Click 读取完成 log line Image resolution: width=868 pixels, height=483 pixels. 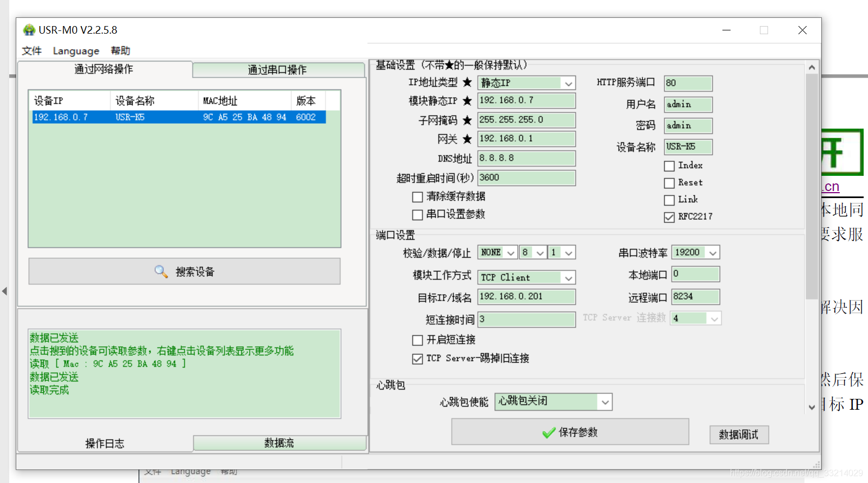tap(49, 390)
